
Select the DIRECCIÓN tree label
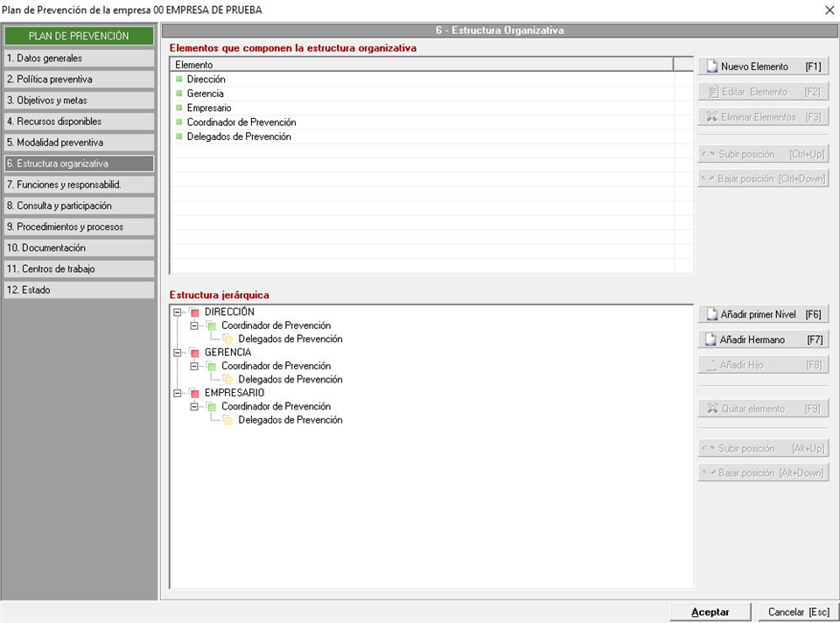point(229,311)
